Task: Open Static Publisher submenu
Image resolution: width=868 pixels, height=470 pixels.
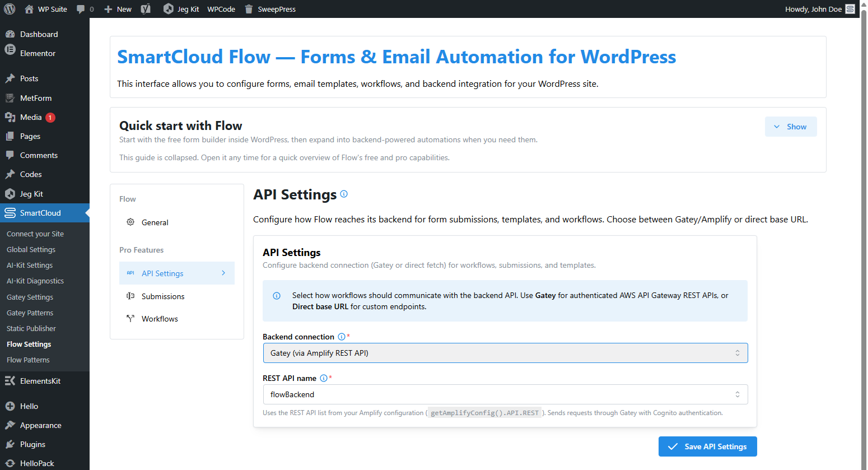Action: point(31,328)
